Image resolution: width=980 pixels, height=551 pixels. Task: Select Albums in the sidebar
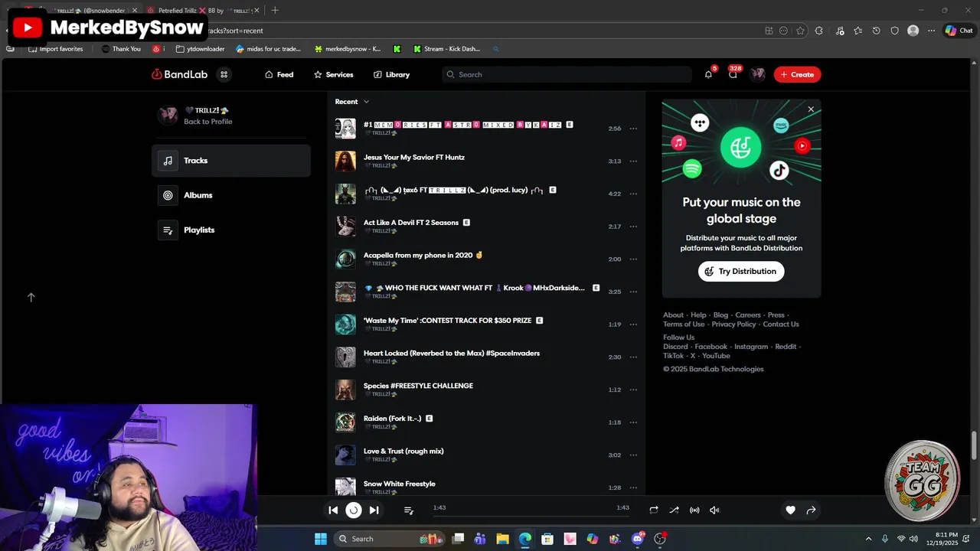point(231,195)
